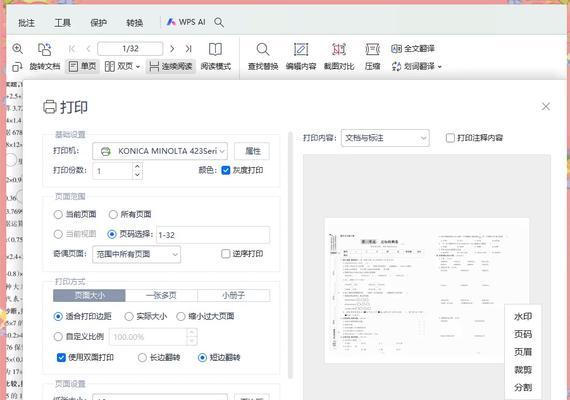The height and width of the screenshot is (400, 570).
Task: Click the 压缩 compress icon
Action: 373,49
